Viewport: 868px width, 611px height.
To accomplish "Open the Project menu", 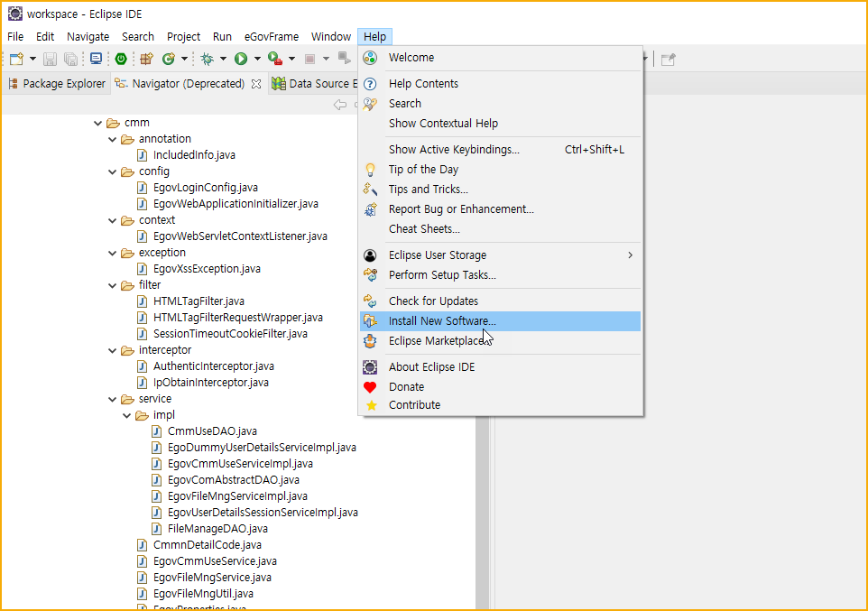I will (184, 37).
